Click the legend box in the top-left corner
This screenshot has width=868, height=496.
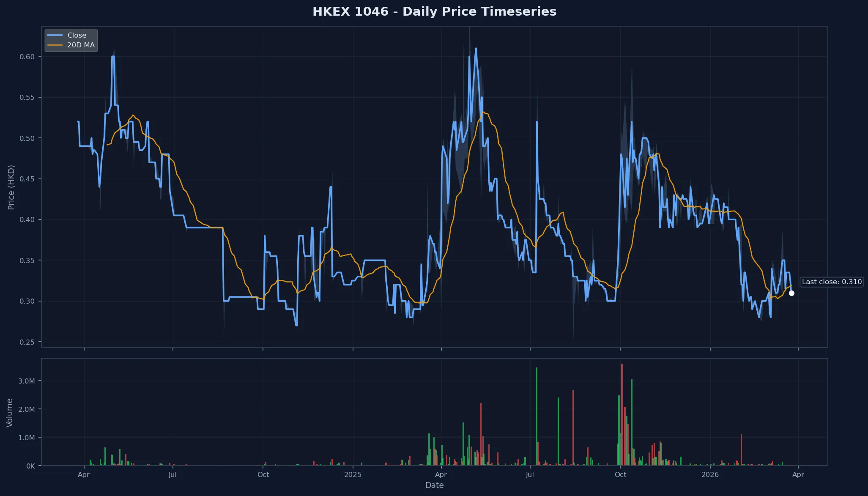(71, 40)
